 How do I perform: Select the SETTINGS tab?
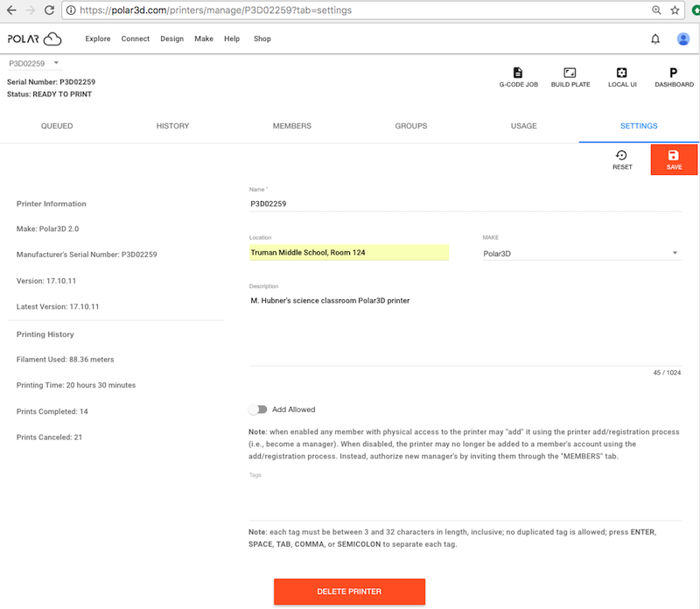point(639,126)
